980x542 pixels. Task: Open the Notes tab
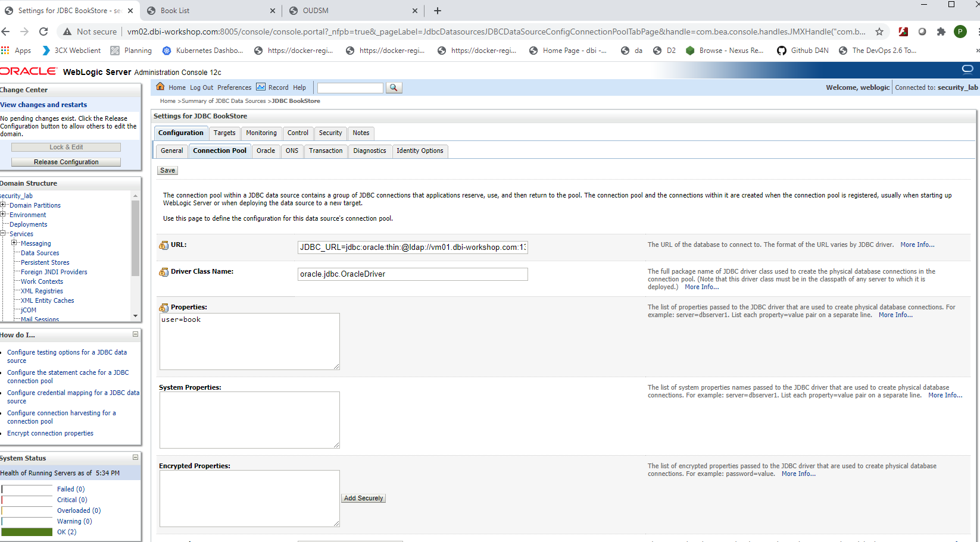[361, 133]
